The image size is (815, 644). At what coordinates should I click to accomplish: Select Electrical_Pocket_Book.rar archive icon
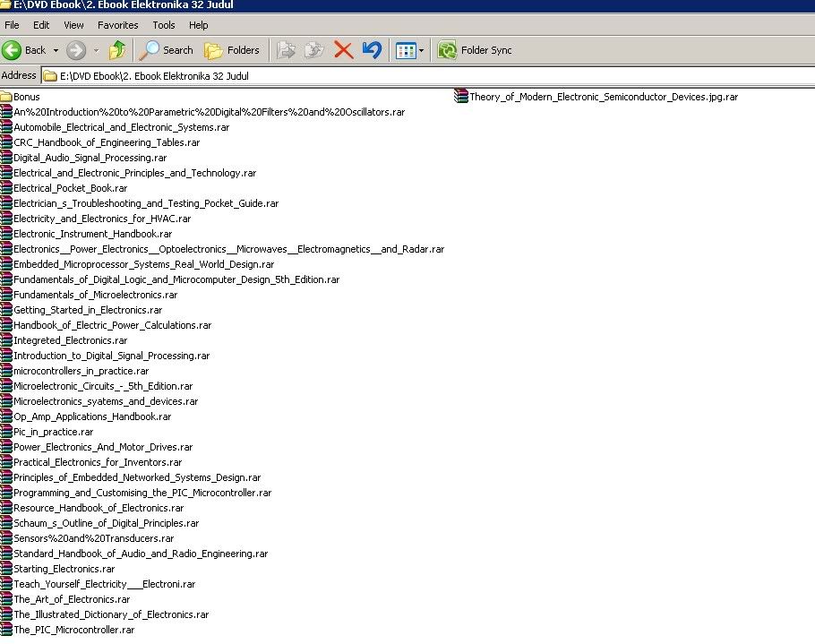pyautogui.click(x=6, y=187)
